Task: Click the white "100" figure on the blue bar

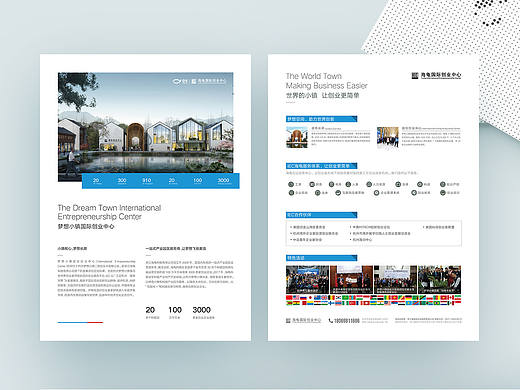Action: click(198, 180)
